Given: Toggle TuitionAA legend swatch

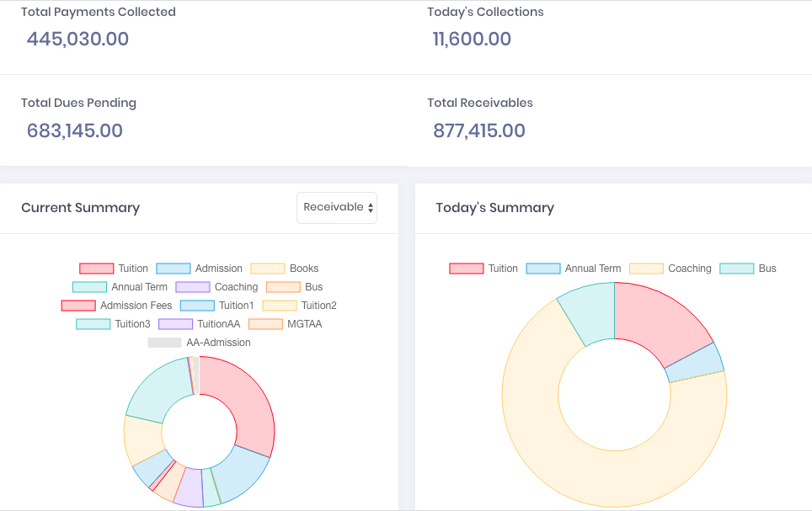Looking at the screenshot, I should 175,324.
